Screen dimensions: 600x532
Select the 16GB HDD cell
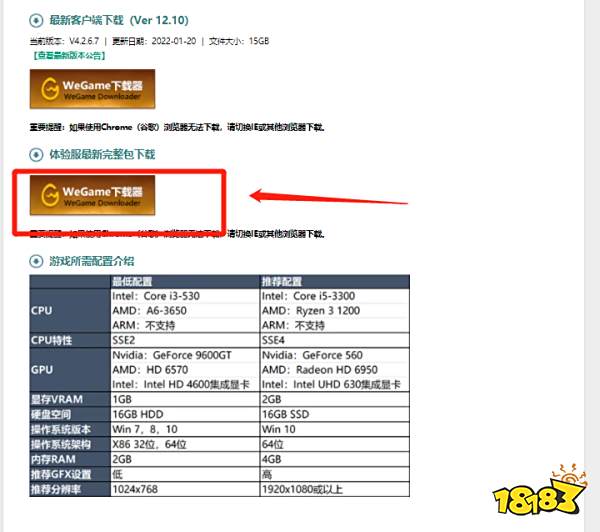185,415
